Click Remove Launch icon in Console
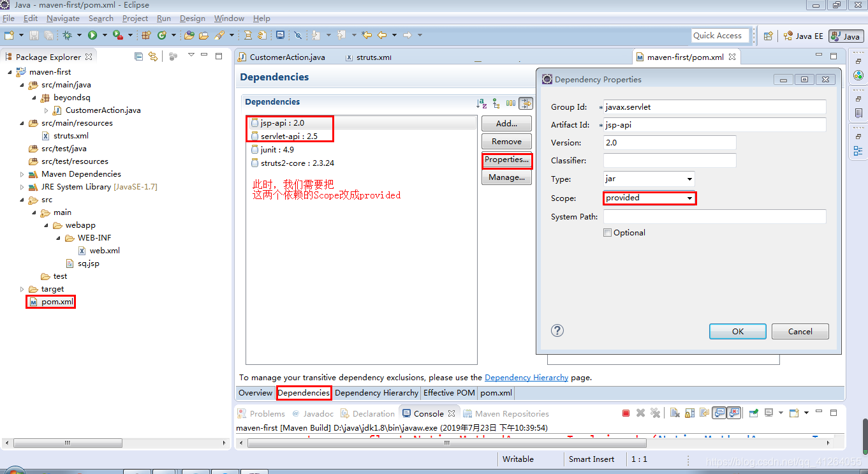Screen dimensions: 868x474 click(x=640, y=413)
